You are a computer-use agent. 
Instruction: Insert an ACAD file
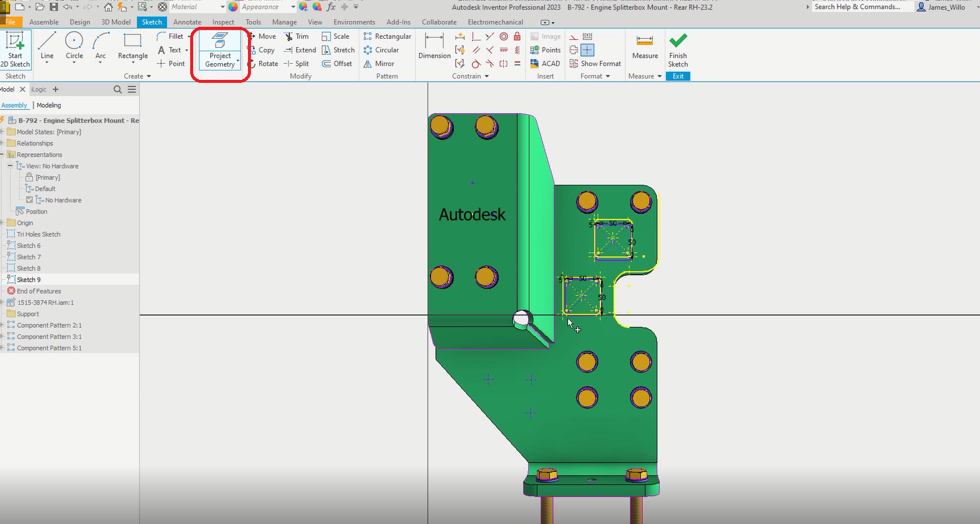(x=545, y=64)
